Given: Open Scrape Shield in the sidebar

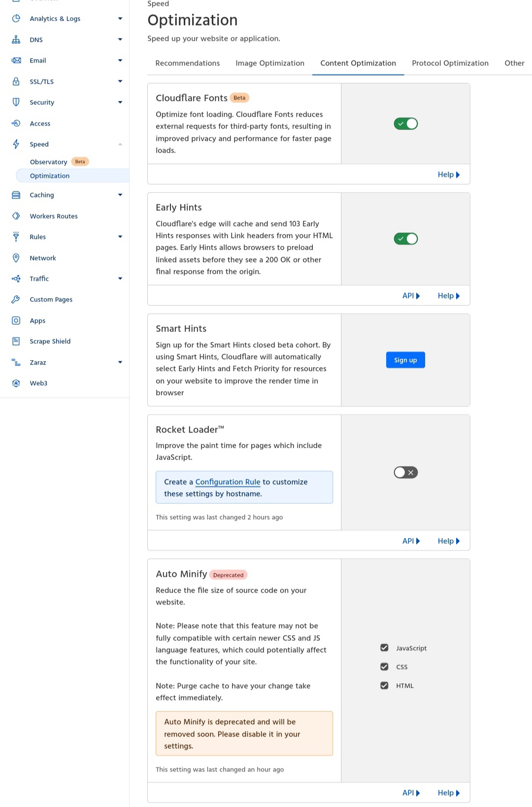Looking at the screenshot, I should pos(50,341).
